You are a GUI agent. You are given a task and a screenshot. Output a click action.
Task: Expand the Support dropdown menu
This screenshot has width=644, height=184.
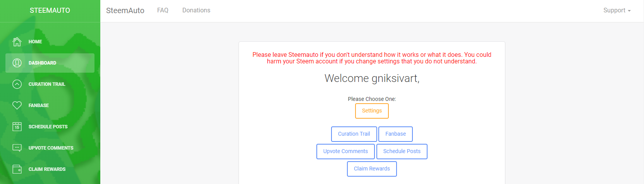tap(617, 10)
